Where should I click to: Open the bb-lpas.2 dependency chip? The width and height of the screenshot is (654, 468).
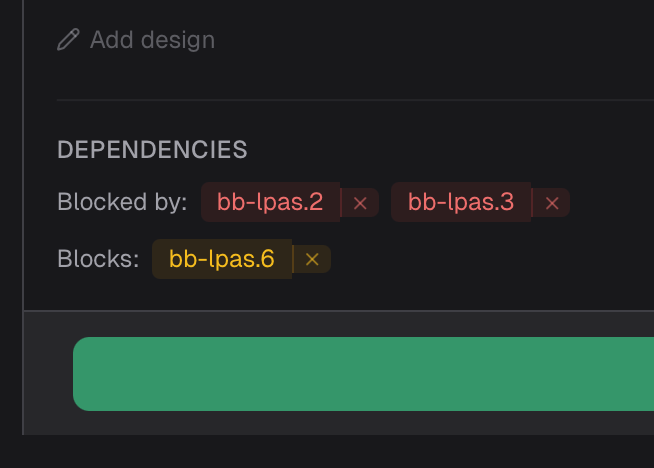270,202
